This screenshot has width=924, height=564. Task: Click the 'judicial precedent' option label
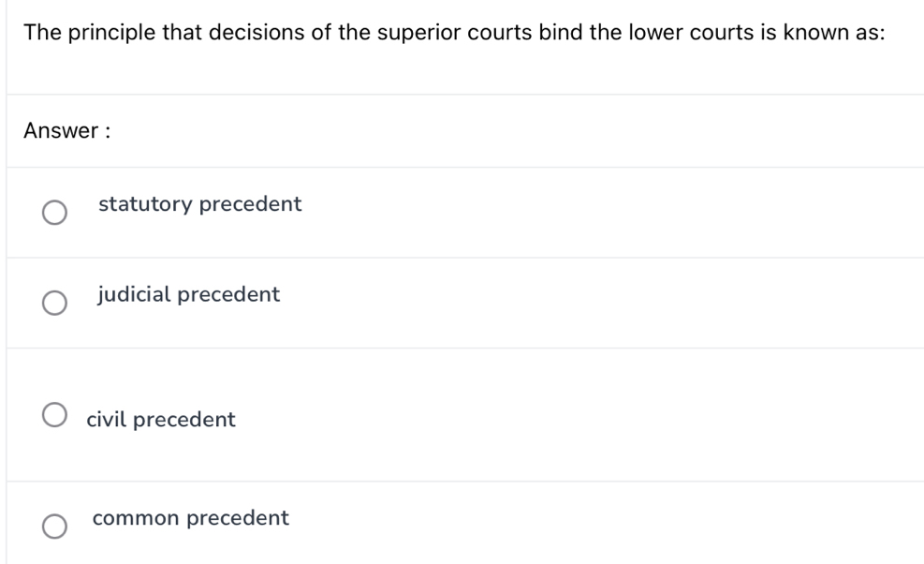point(188,293)
